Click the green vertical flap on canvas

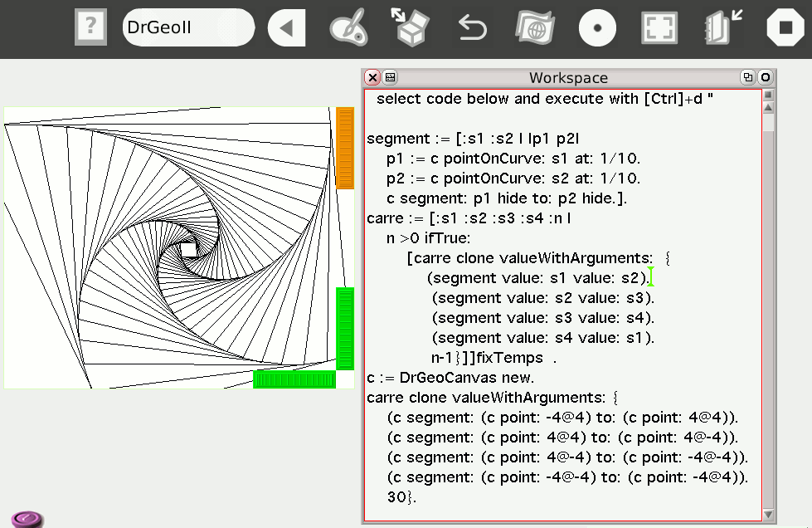tap(345, 328)
